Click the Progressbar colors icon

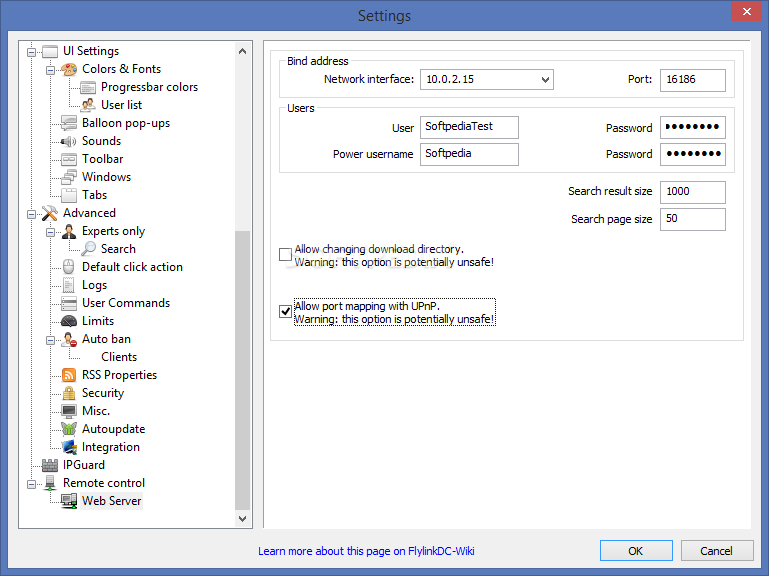pyautogui.click(x=88, y=87)
